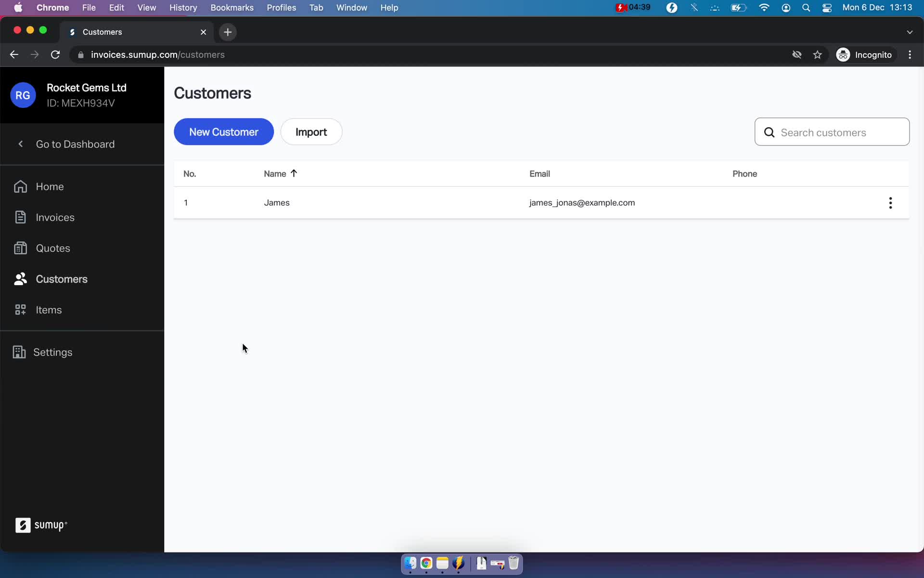Viewport: 924px width, 578px height.
Task: Click the Home sidebar icon
Action: (20, 186)
